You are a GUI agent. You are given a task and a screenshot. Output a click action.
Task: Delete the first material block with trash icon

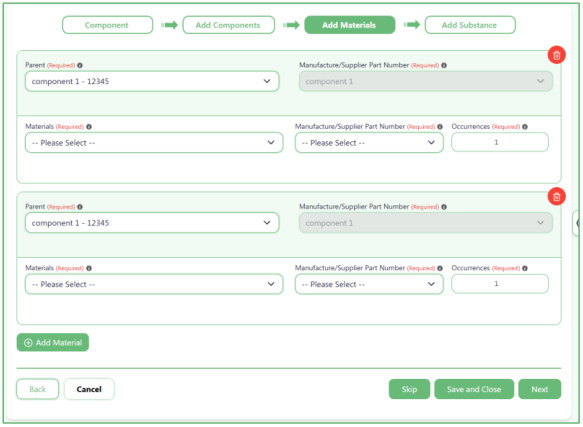pyautogui.click(x=556, y=55)
